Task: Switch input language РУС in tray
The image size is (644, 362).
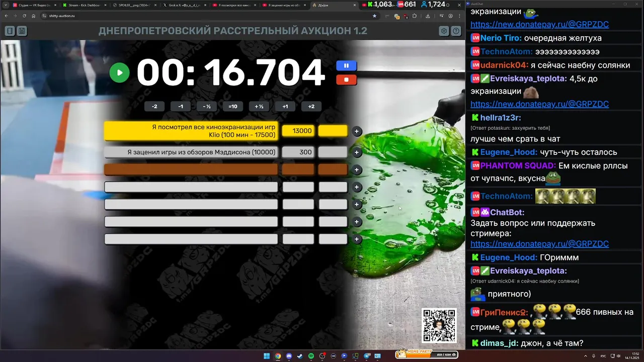Action: 603,356
